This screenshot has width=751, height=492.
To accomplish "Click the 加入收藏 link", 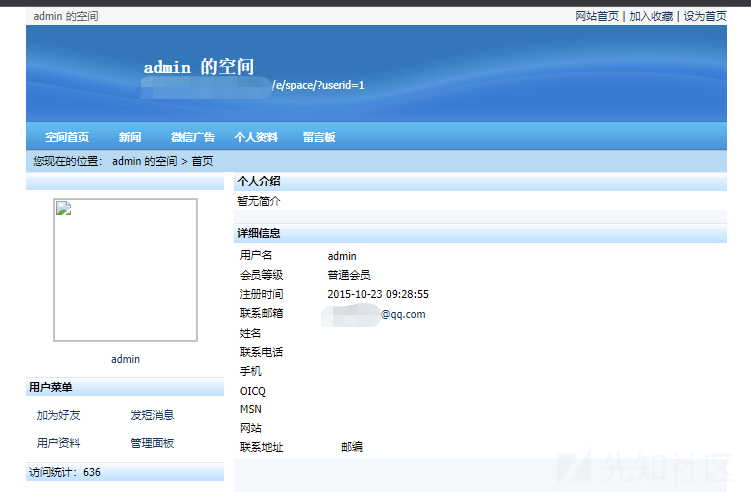I will (651, 16).
